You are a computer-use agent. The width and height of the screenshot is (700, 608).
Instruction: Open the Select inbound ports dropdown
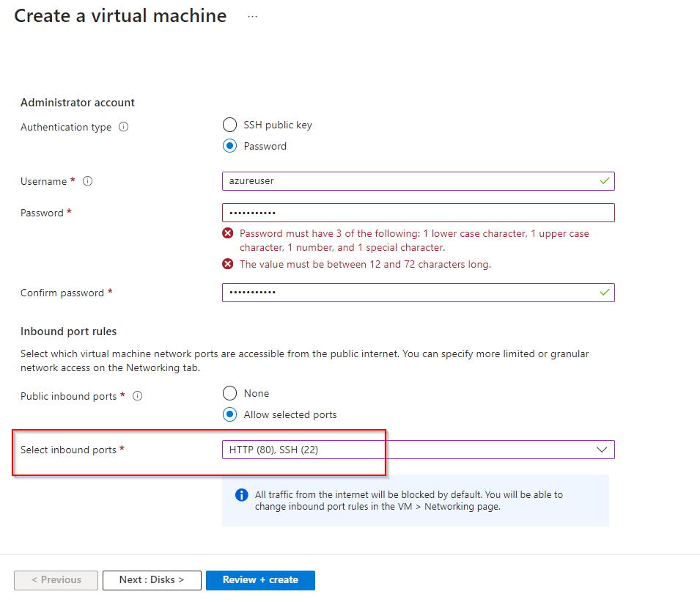click(x=410, y=450)
